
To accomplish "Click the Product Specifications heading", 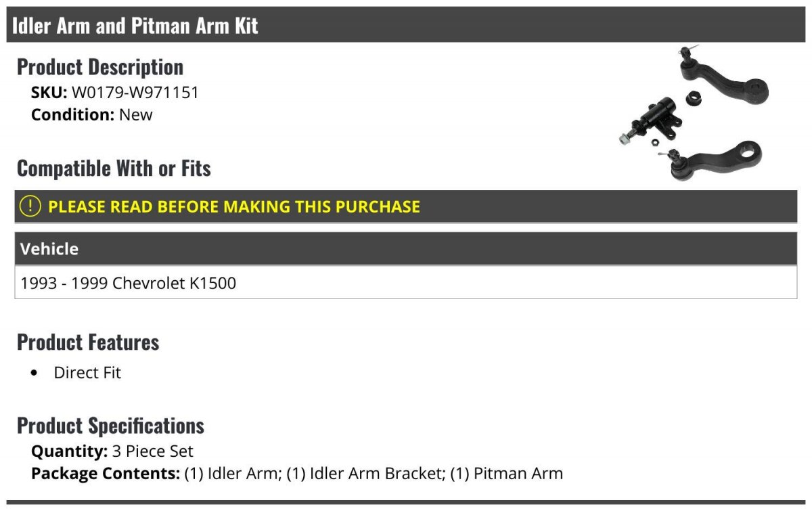I will (x=110, y=426).
